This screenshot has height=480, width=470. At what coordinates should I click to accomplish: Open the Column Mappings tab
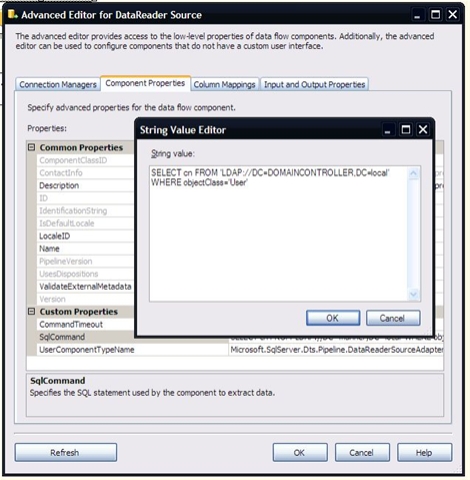coord(225,85)
